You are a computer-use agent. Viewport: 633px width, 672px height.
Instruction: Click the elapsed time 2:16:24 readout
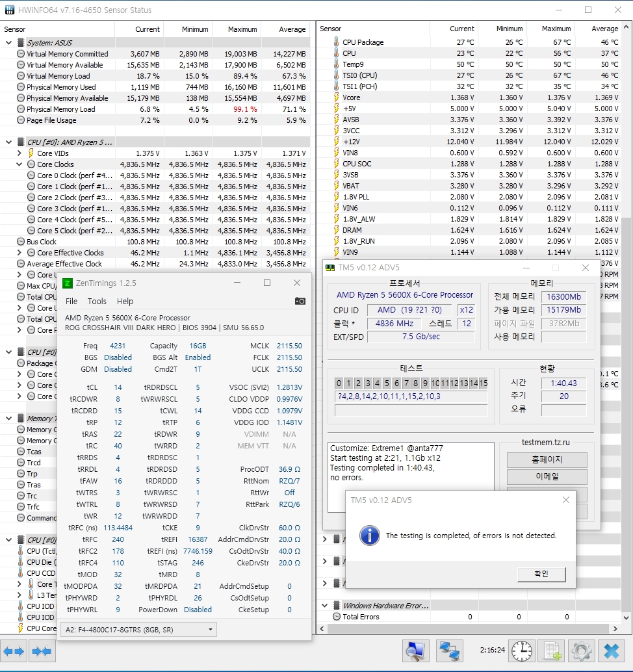(493, 650)
